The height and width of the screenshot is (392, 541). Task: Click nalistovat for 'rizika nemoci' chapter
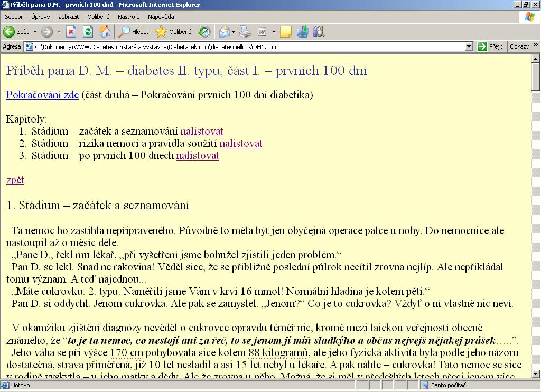[241, 143]
